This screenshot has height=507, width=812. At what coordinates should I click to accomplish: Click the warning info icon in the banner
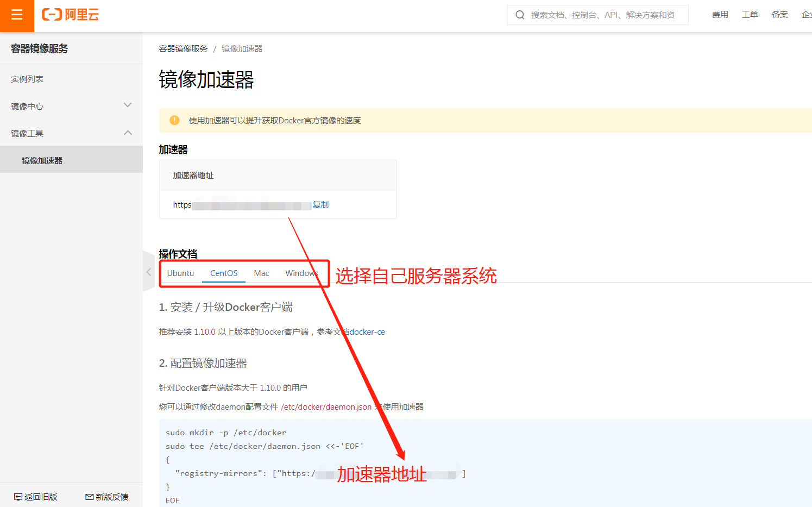[x=174, y=120]
